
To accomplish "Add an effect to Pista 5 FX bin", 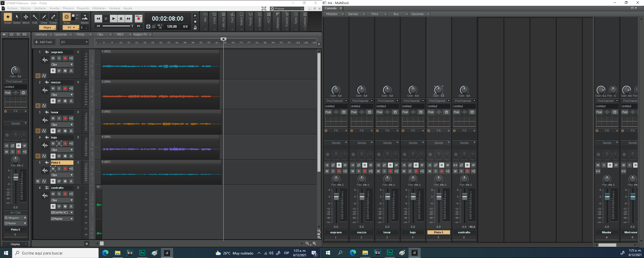I will click(449, 131).
